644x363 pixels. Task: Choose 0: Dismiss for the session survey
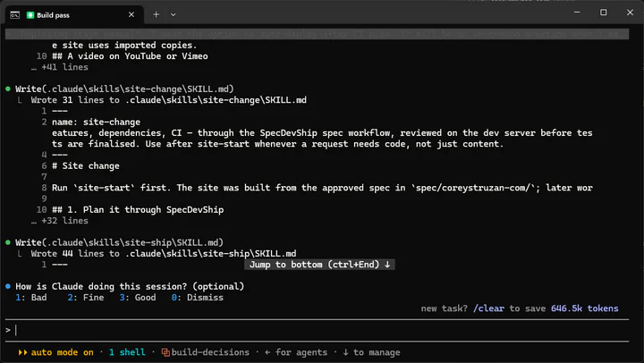tap(198, 298)
